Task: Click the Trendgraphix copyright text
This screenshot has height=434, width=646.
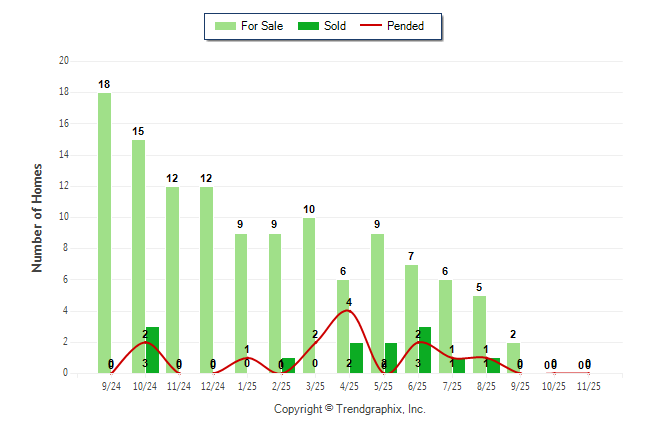Action: click(350, 409)
